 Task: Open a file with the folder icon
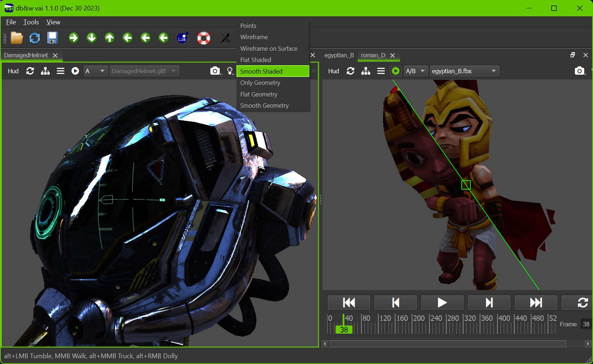click(17, 38)
